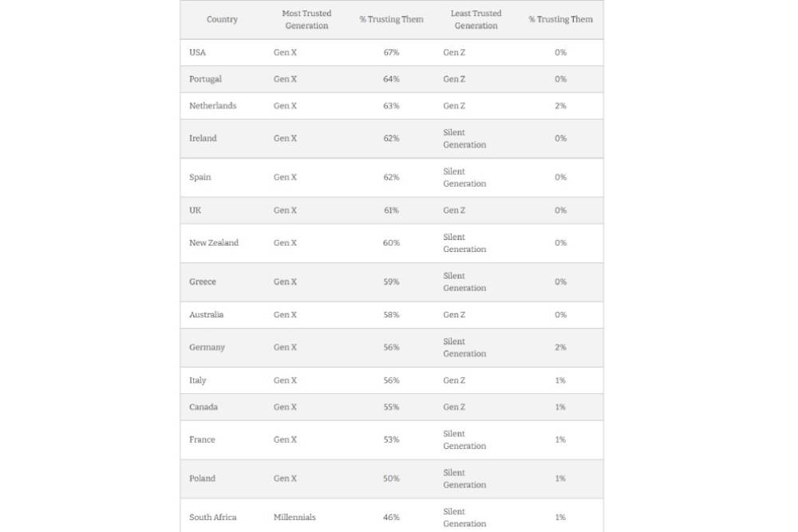Click the Ireland country cell
Image resolution: width=798 pixels, height=532 pixels.
[x=203, y=138]
